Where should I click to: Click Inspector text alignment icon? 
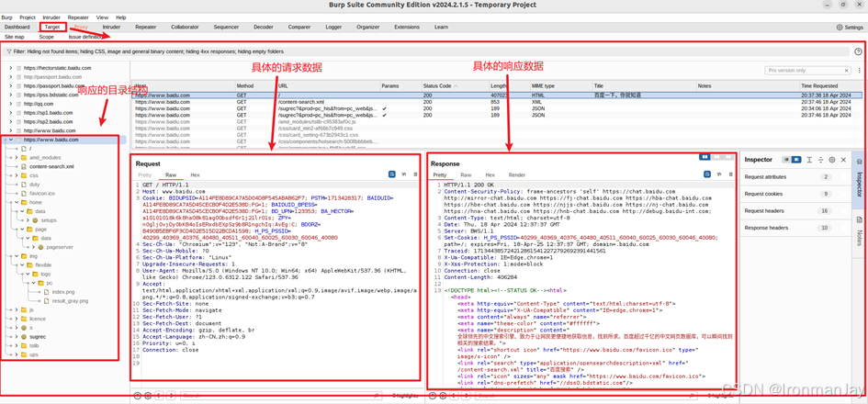[809, 160]
